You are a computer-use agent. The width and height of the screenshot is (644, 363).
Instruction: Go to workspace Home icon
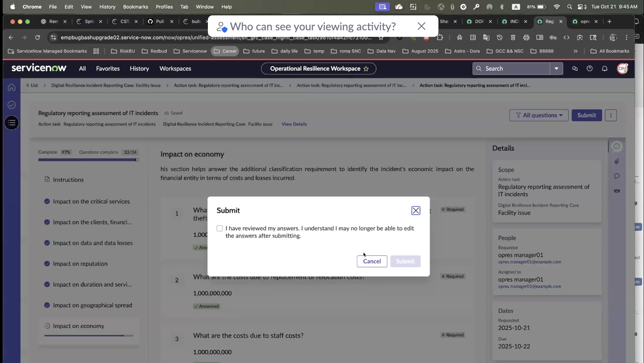(x=12, y=87)
